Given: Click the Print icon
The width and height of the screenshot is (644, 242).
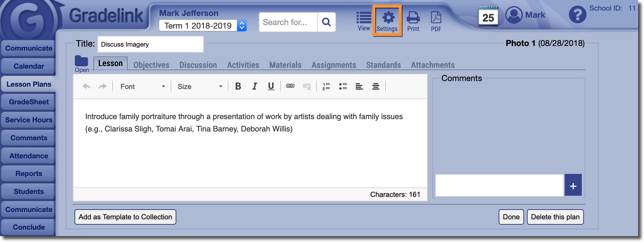Looking at the screenshot, I should click(413, 21).
